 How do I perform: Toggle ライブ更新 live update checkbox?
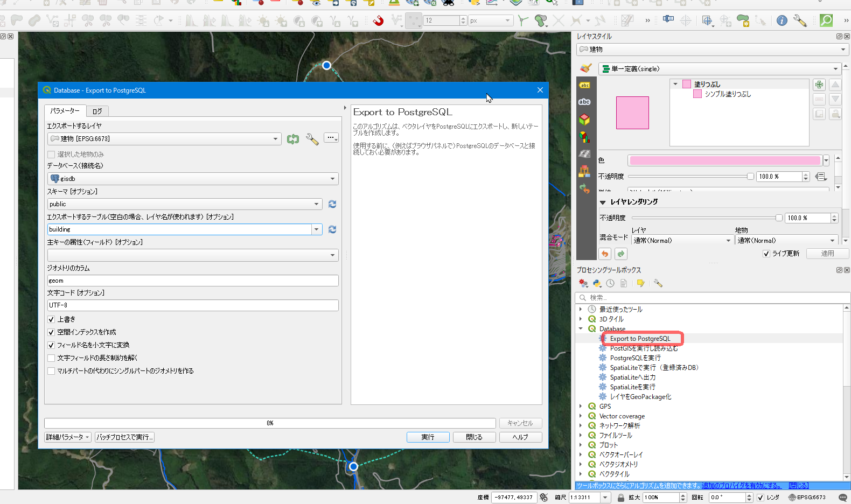[x=766, y=254]
